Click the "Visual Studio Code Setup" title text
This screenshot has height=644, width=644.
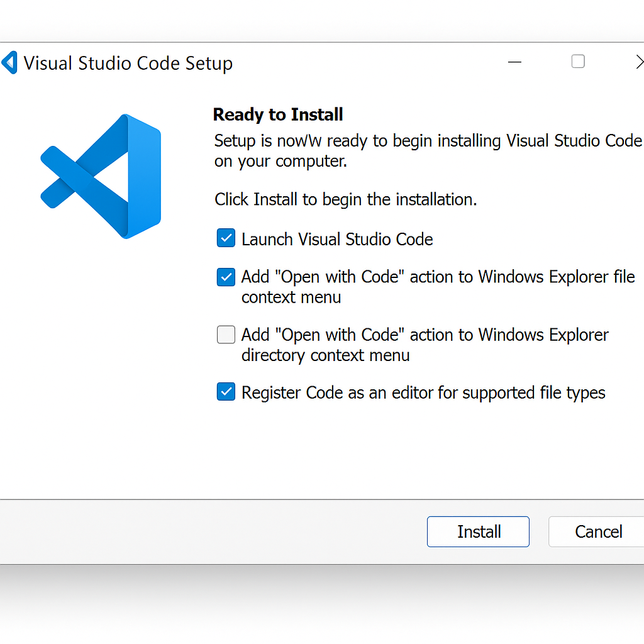coord(128,63)
